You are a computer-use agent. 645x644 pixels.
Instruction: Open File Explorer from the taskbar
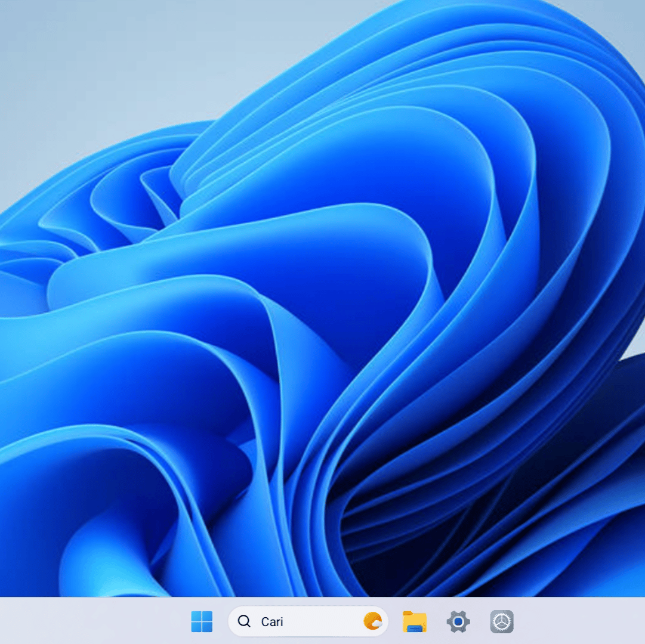tap(414, 621)
